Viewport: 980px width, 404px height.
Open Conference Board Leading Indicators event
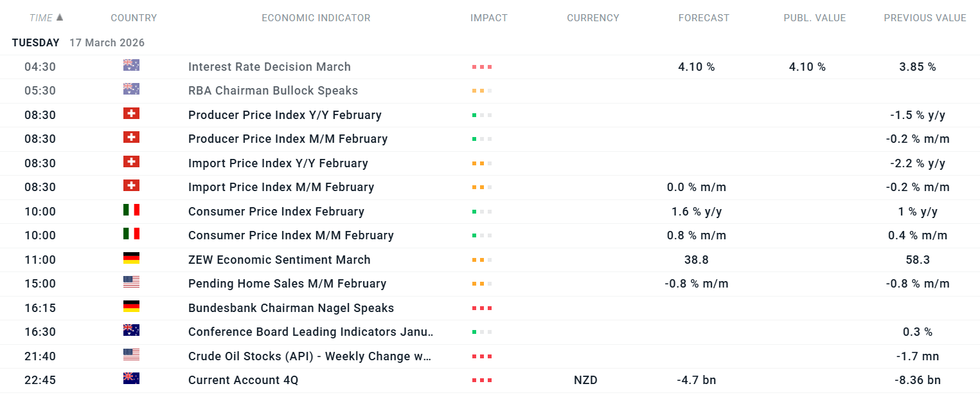(x=310, y=332)
